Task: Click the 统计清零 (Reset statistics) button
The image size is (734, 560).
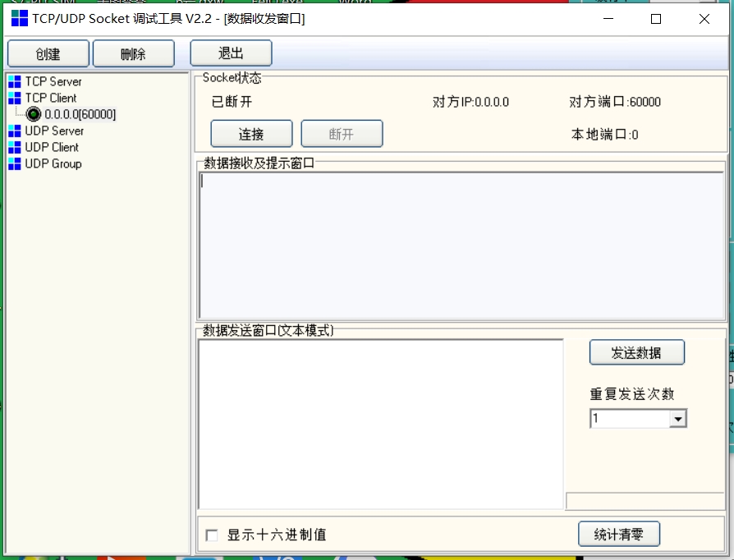Action: [x=619, y=535]
